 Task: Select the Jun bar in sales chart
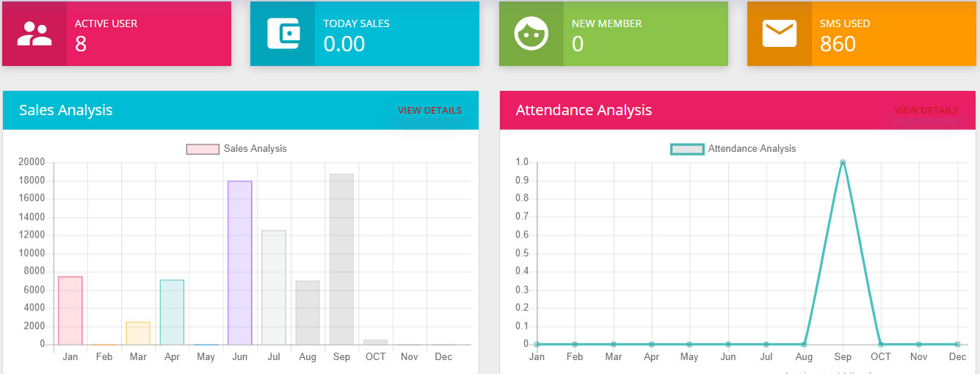240,263
